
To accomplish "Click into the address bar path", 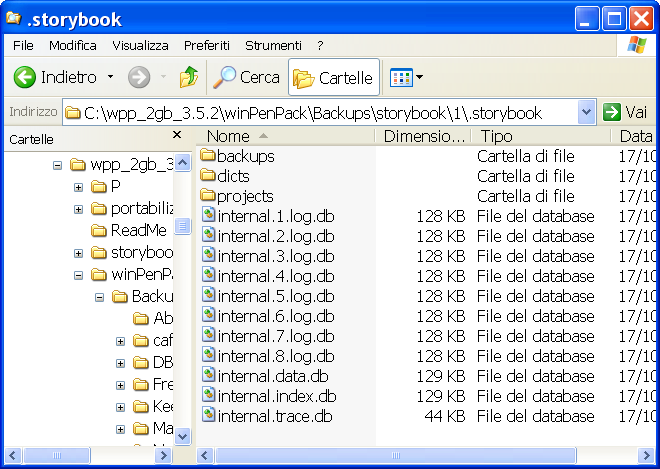I will [320, 113].
